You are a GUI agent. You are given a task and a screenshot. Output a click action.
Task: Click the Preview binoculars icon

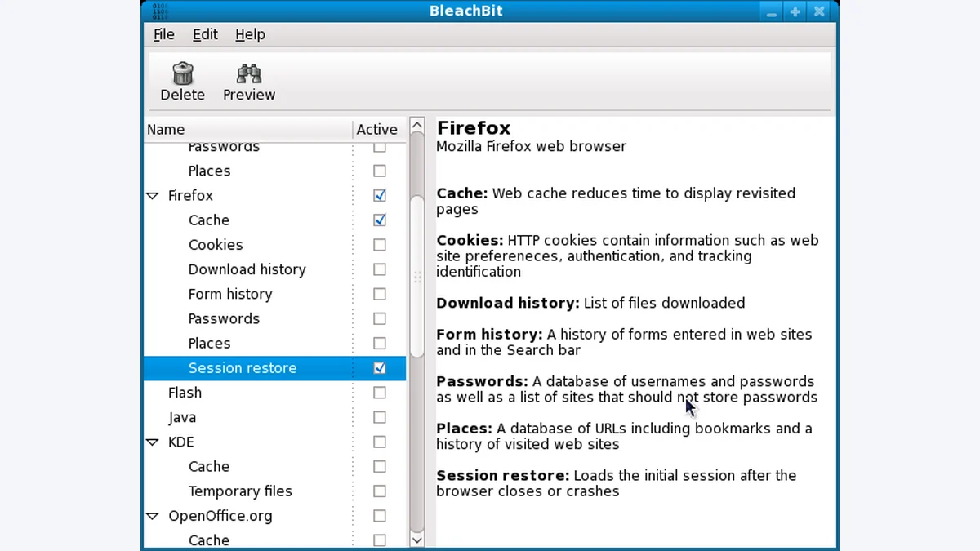point(249,73)
